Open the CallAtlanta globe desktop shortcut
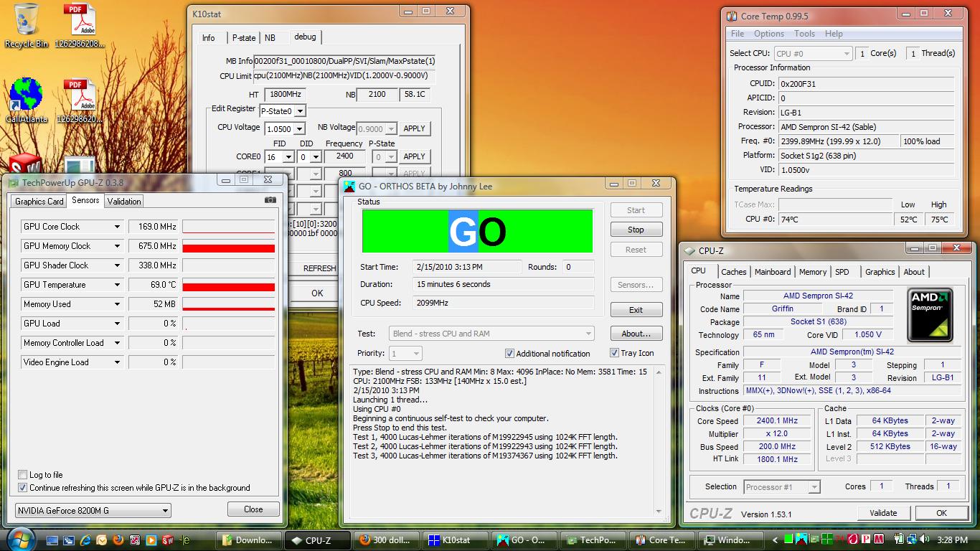 [26, 100]
